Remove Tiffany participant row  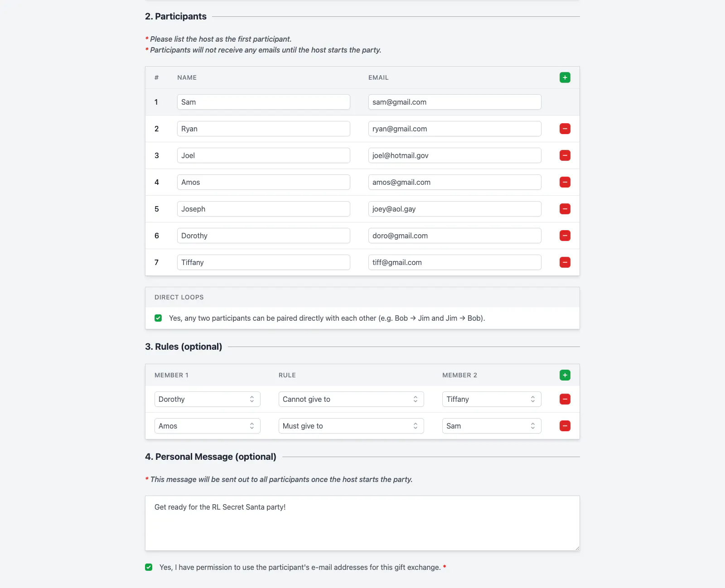(x=565, y=262)
